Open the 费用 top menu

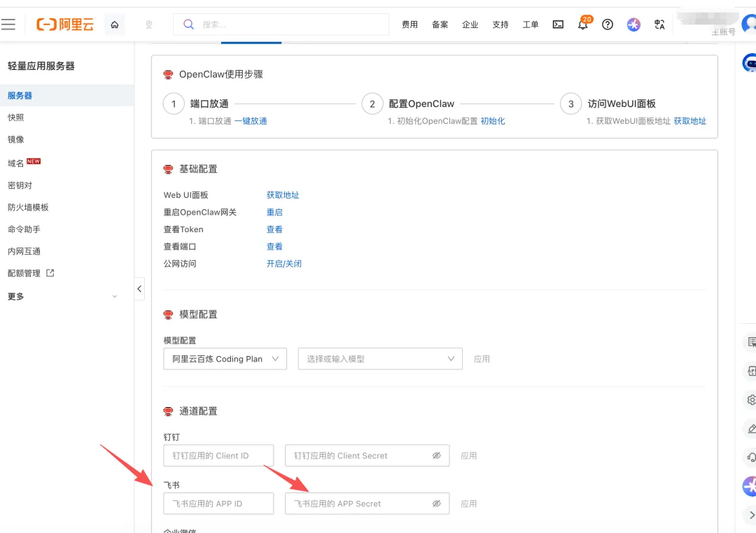pos(409,24)
